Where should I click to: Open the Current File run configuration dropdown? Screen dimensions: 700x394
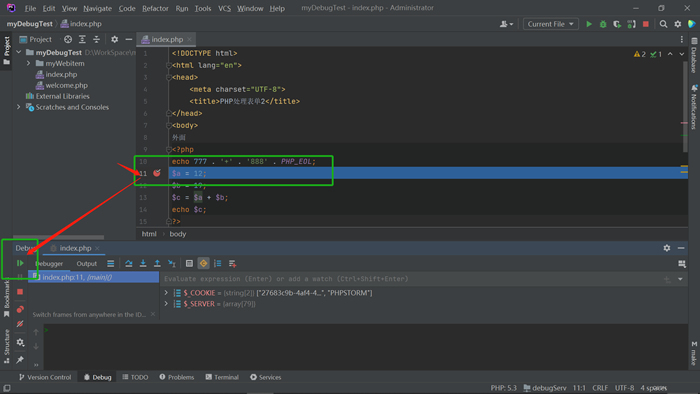tap(550, 24)
